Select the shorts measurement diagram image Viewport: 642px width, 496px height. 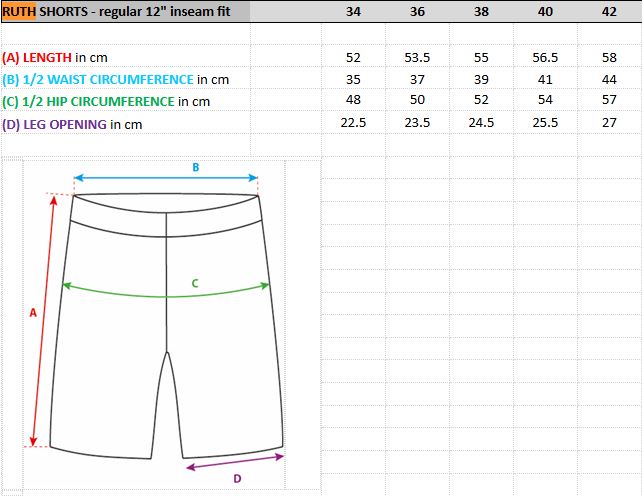[154, 324]
